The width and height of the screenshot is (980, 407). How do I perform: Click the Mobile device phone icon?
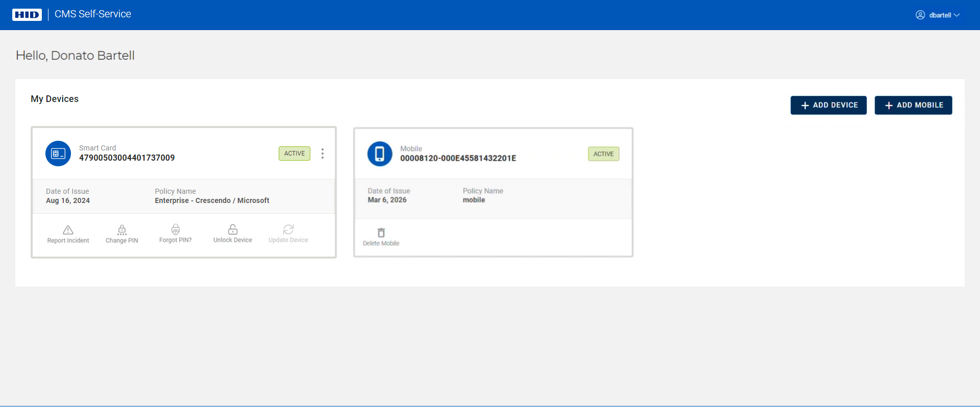[x=380, y=154]
